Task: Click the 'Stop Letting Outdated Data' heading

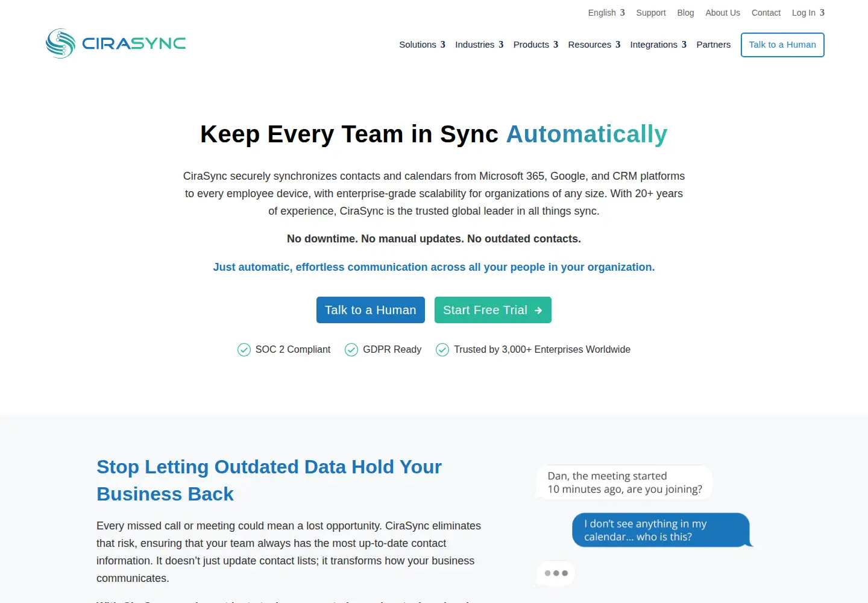Action: tap(269, 481)
